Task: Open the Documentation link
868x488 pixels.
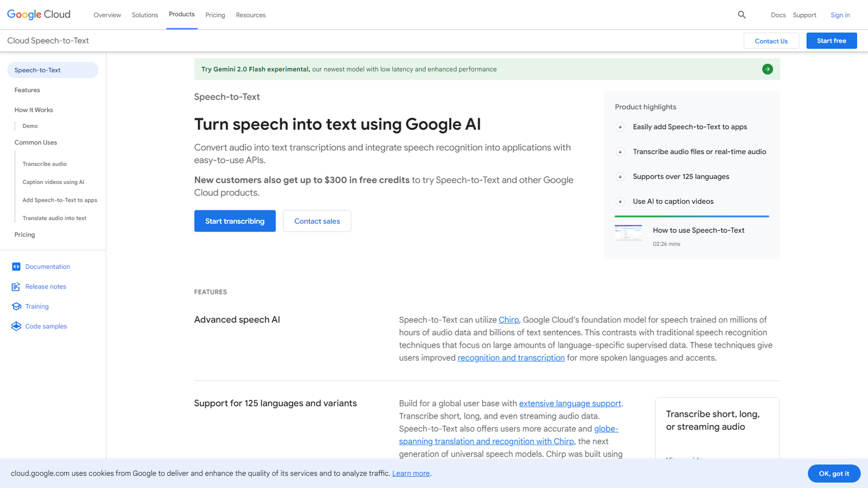Action: coord(48,267)
